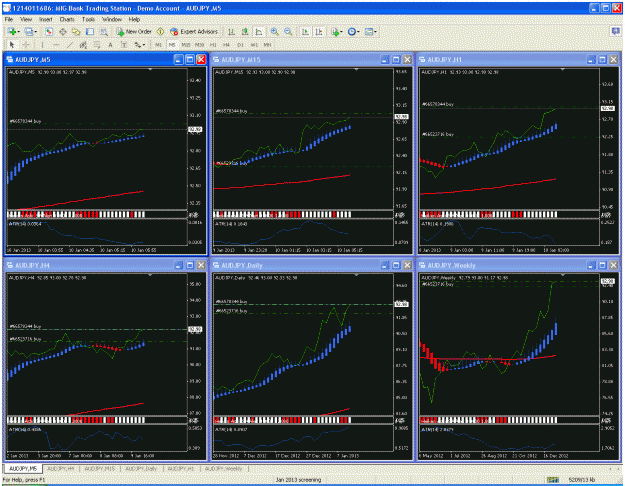Expand the Profiles dropdown arrow
Viewport: 625px width, 486px height.
click(x=35, y=32)
